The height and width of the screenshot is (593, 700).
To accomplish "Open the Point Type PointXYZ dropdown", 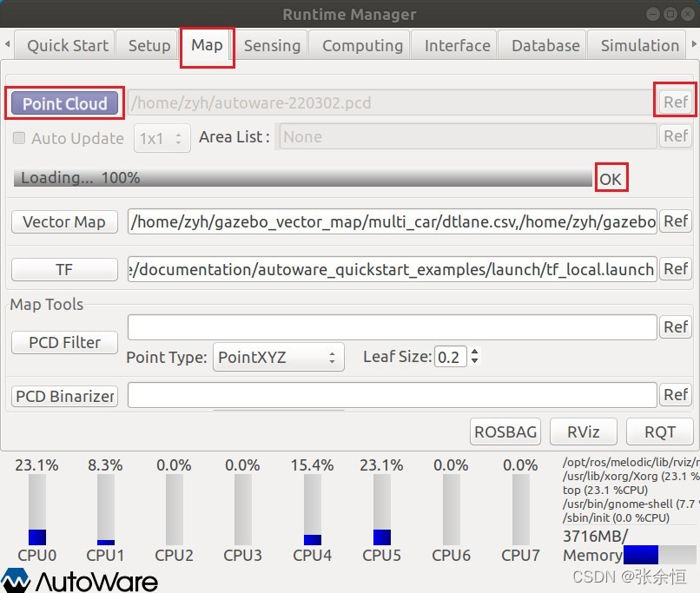I will click(278, 357).
